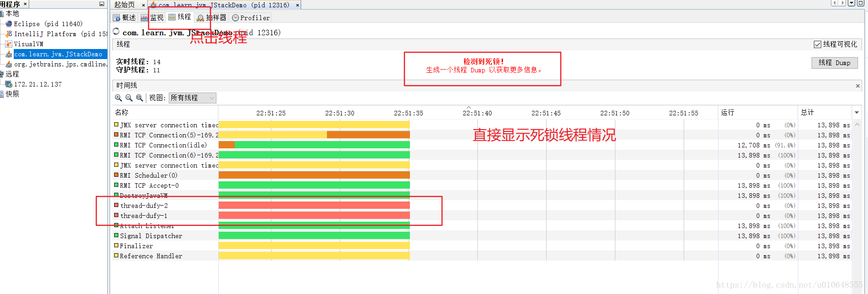
Task: Sort threads by the 名称 column
Action: (x=165, y=113)
